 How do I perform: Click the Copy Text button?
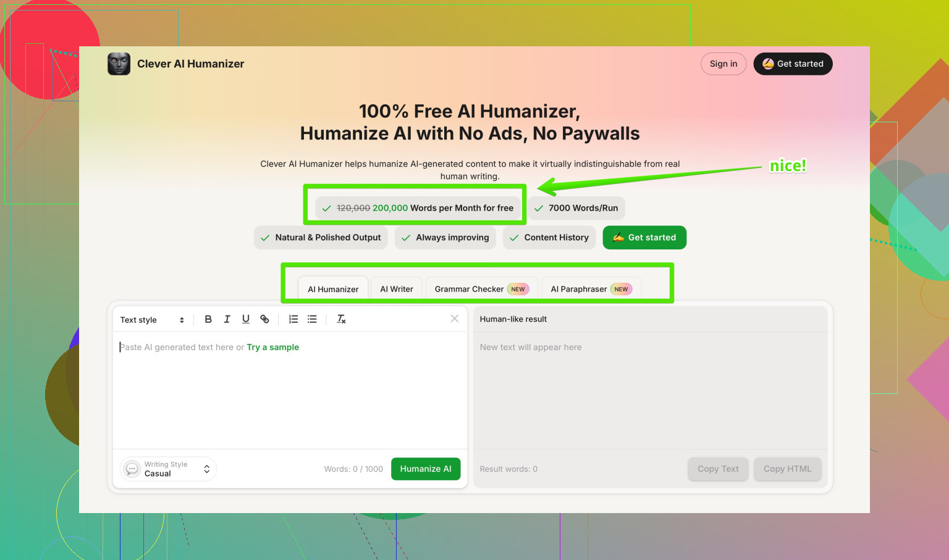click(718, 469)
